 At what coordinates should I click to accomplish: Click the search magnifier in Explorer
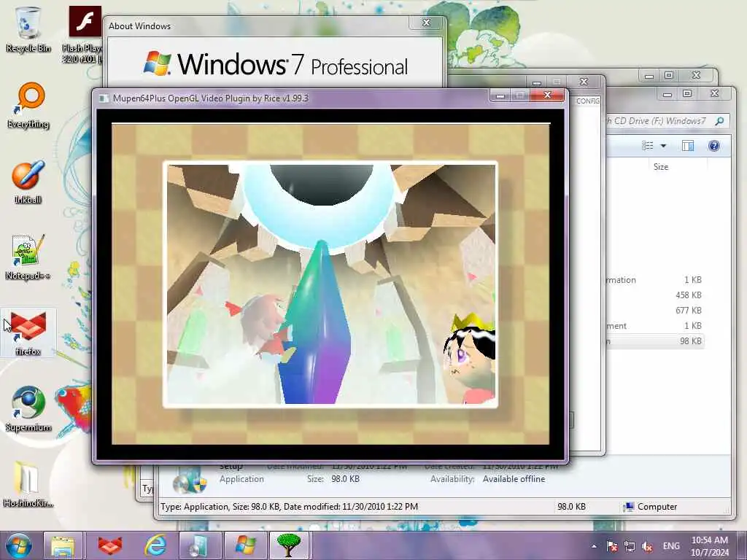pos(719,121)
